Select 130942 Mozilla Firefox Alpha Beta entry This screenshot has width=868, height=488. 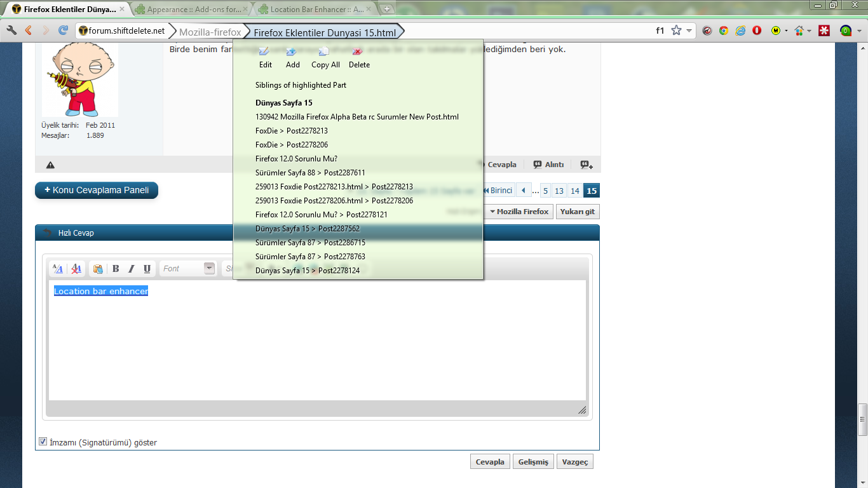coord(358,117)
